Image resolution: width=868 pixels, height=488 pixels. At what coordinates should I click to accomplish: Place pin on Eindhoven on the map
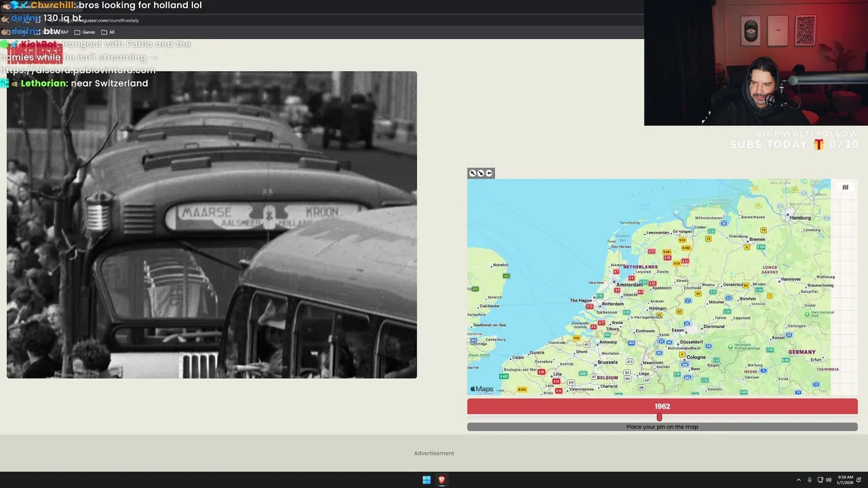pos(645,331)
